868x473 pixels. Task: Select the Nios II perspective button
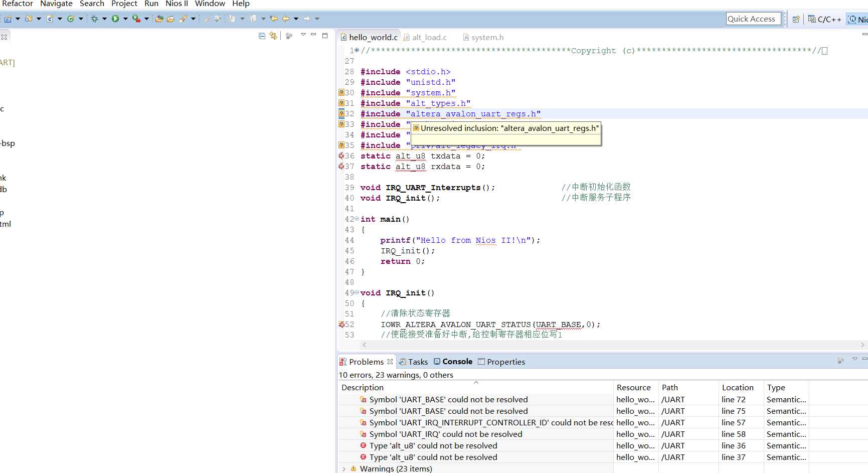tap(857, 20)
